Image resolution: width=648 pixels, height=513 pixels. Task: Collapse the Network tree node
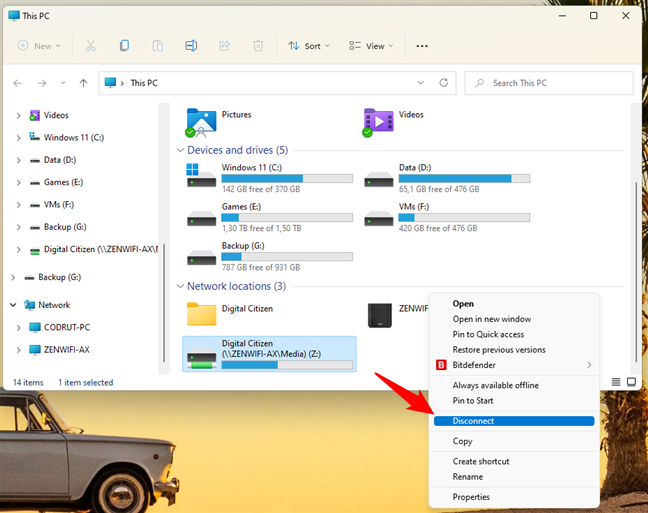coord(13,305)
